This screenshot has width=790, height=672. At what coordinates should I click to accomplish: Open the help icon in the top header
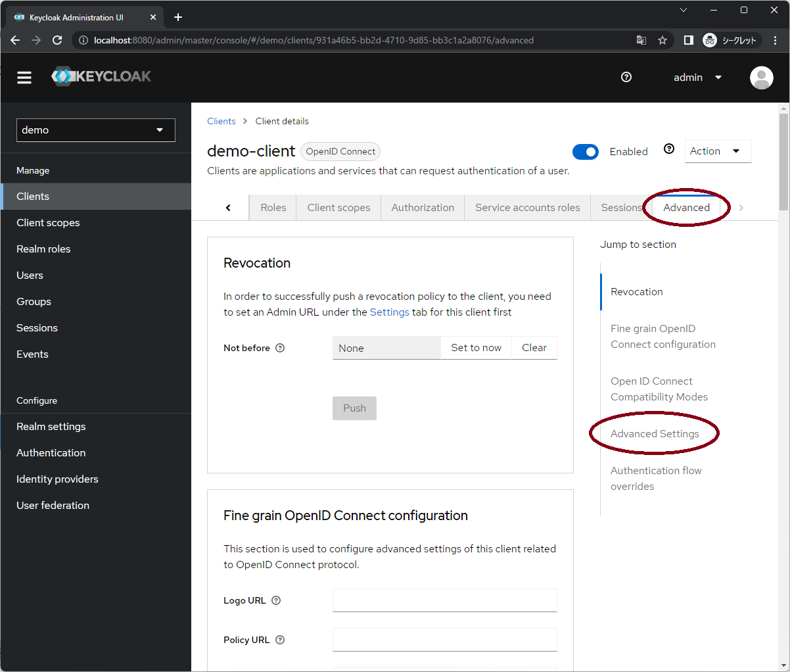626,77
